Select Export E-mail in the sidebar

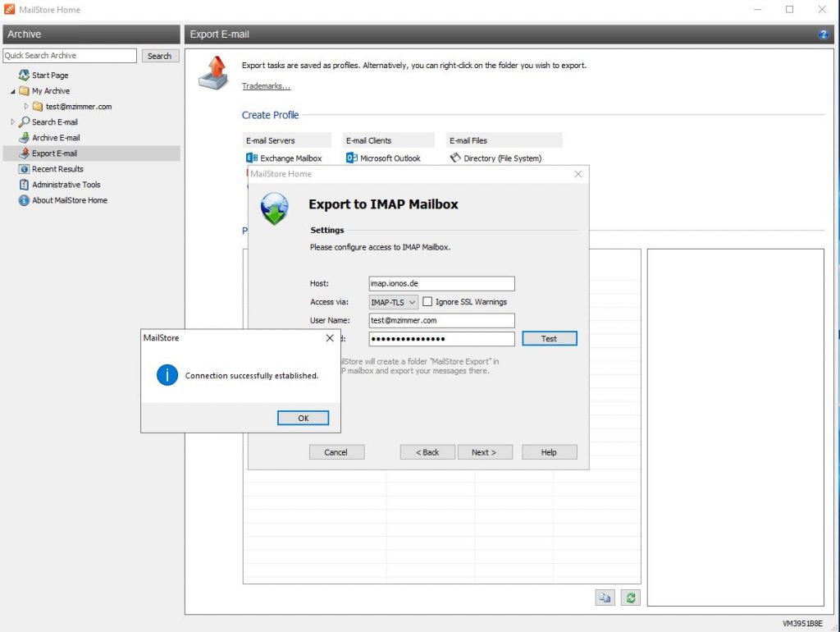pos(54,153)
